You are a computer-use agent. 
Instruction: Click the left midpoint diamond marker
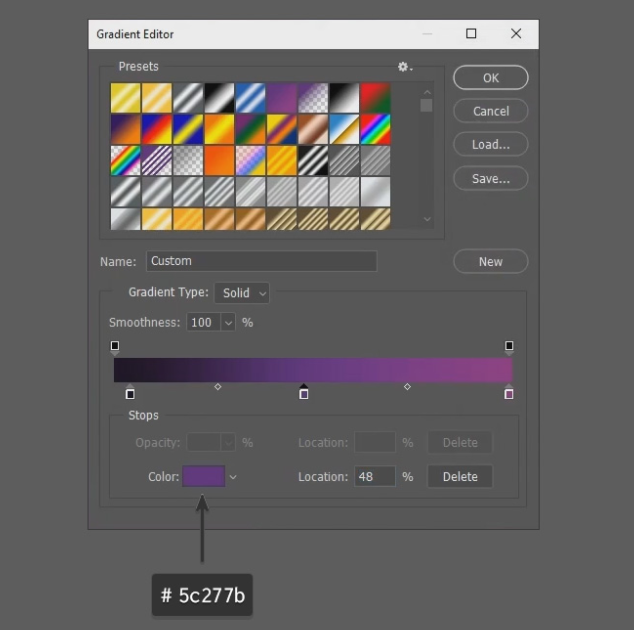point(218,386)
